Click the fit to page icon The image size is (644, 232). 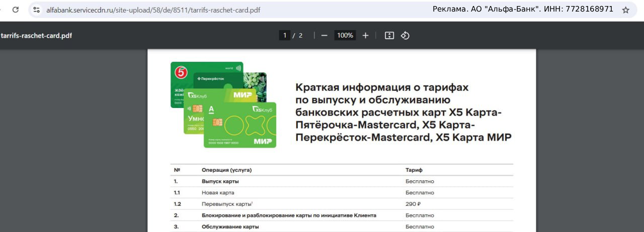tap(389, 35)
